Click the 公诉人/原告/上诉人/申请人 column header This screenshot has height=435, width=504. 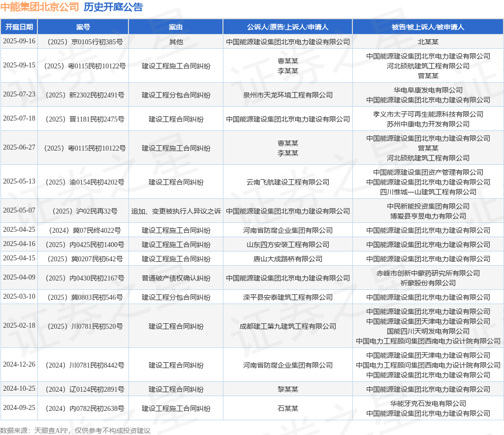(287, 27)
